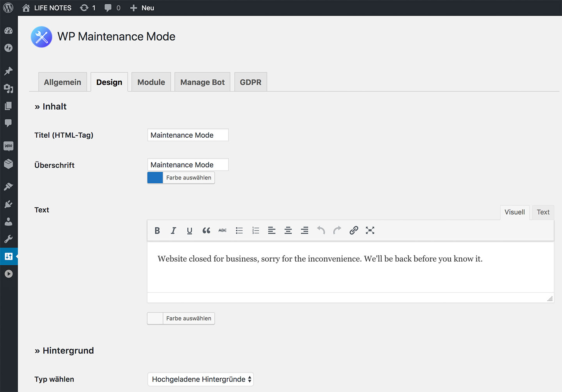This screenshot has width=562, height=392.
Task: Open the Hochgeladene Hintergründe dropdown
Action: pos(201,379)
